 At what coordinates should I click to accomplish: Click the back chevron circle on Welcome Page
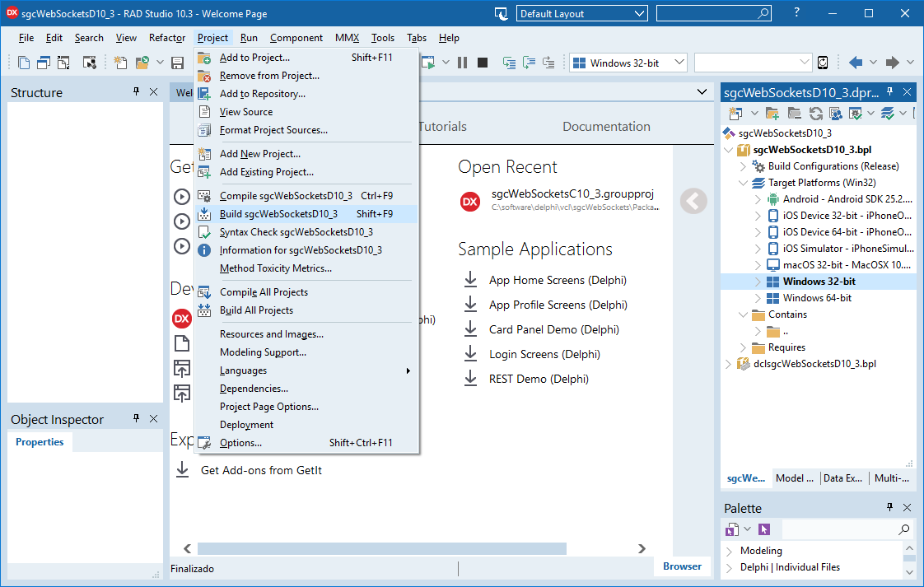pos(693,201)
